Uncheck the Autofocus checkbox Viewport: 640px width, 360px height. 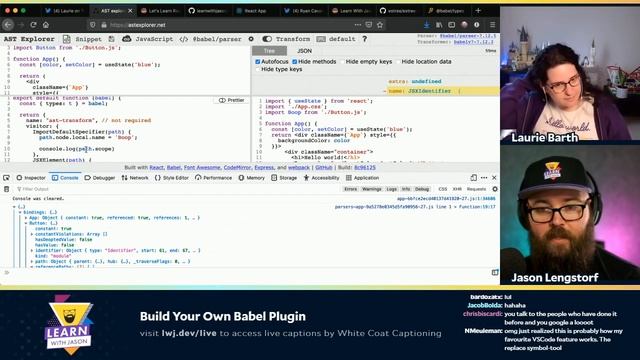tap(258, 62)
